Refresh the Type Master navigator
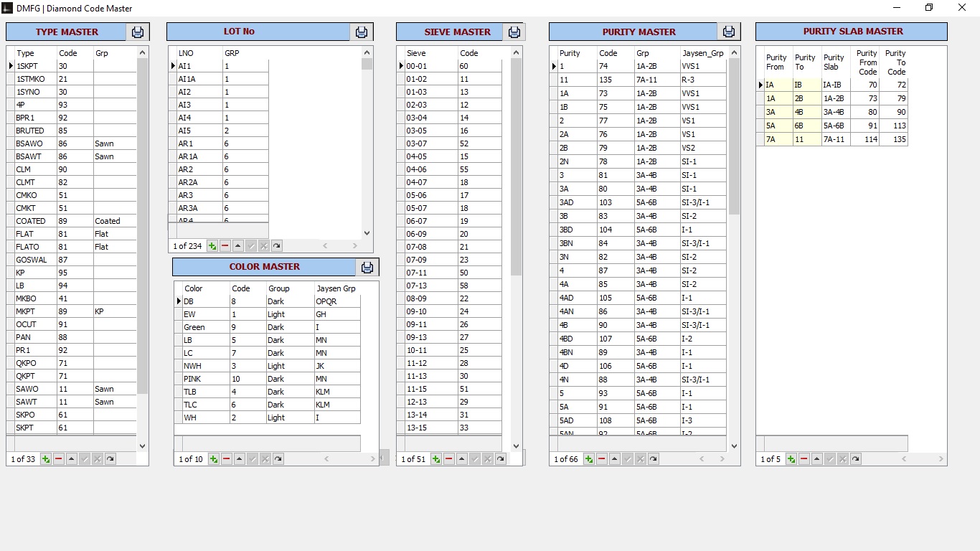 coord(110,459)
